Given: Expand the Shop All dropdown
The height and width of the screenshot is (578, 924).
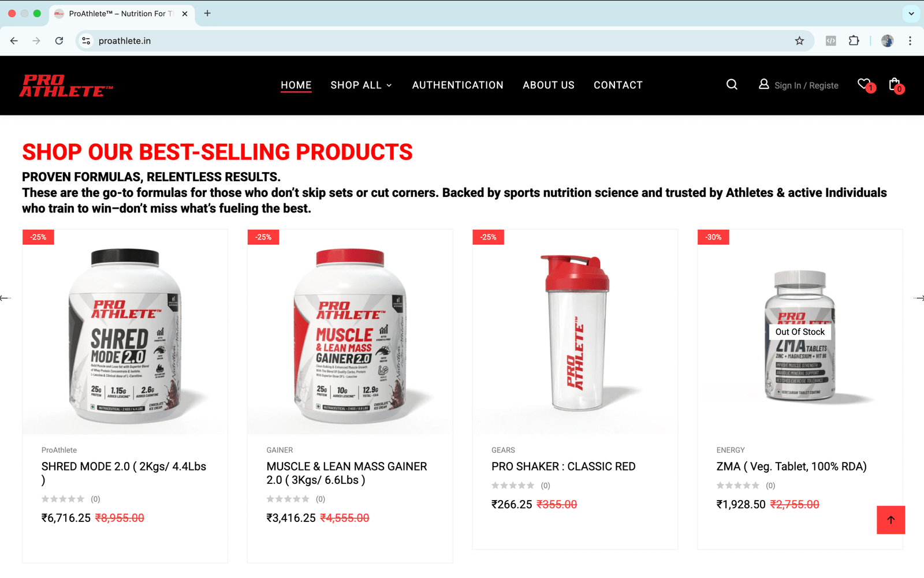Looking at the screenshot, I should pyautogui.click(x=361, y=85).
